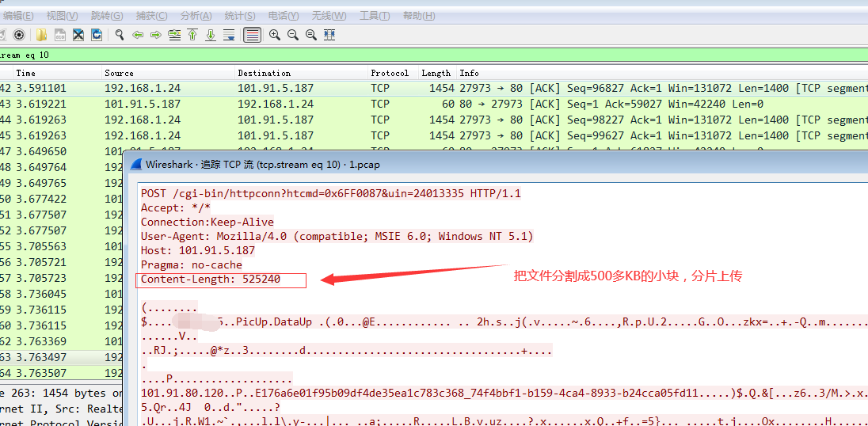Sort packets by the Source column header
Image resolution: width=868 pixels, height=426 pixels.
(119, 73)
